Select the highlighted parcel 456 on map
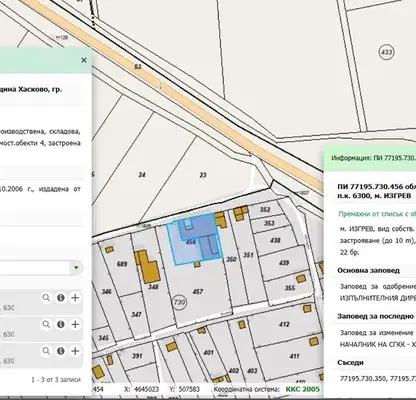Image resolution: width=416 pixels, height=400 pixels. point(190,242)
